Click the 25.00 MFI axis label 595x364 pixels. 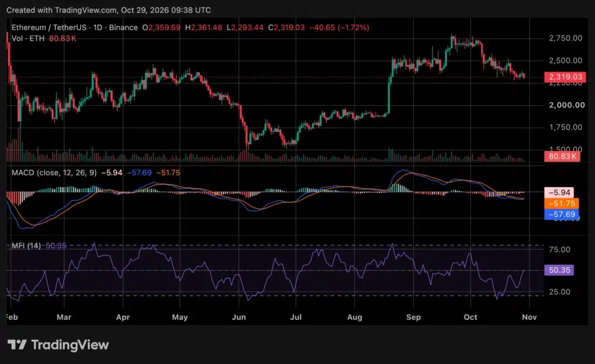coord(560,292)
